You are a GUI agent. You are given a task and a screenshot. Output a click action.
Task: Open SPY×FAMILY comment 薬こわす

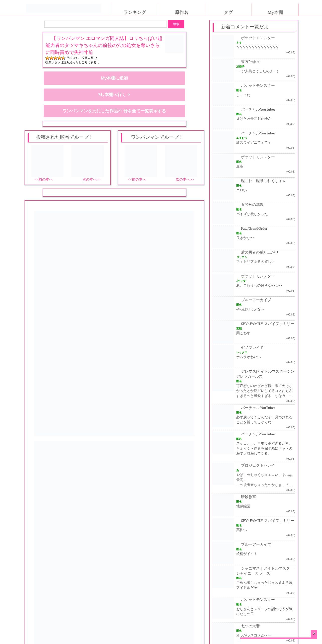click(254, 332)
